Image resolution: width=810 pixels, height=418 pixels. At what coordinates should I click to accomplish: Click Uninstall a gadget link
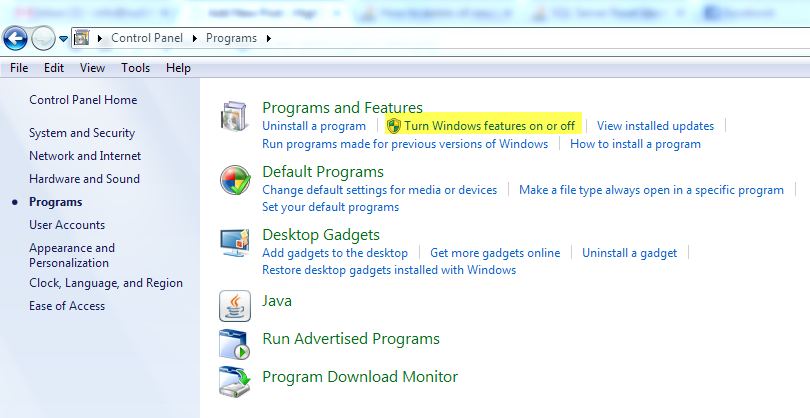tap(630, 253)
